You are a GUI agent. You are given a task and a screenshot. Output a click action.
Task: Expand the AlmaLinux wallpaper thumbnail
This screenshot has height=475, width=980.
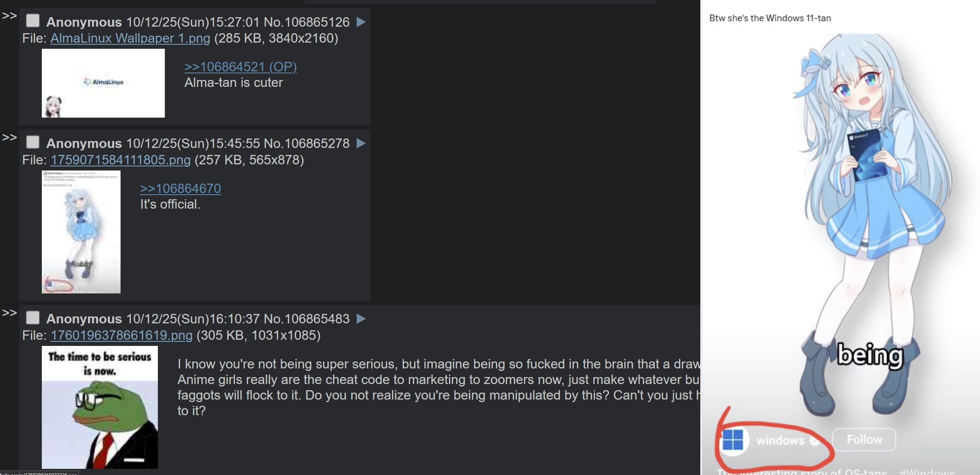click(x=103, y=83)
